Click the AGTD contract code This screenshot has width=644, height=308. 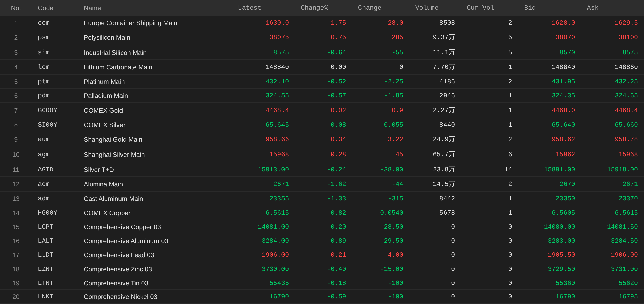pos(46,170)
